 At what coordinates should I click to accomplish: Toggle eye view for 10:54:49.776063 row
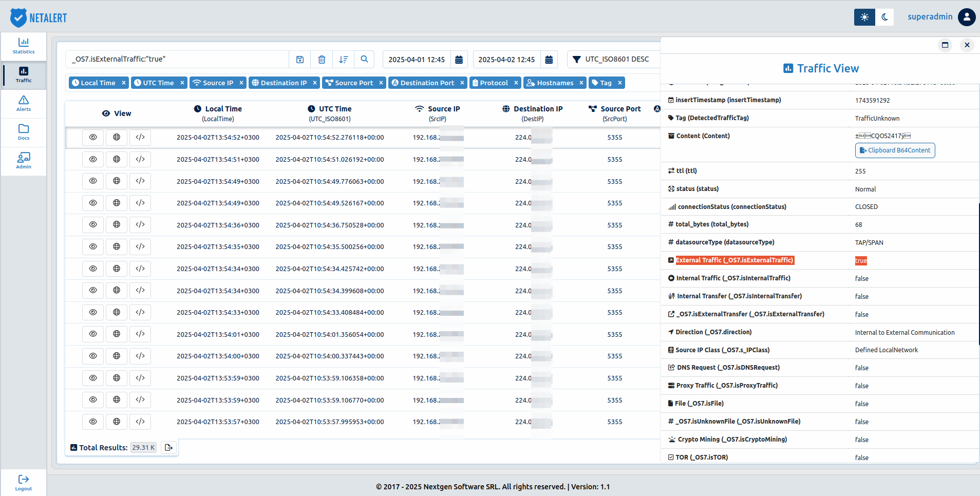coord(93,181)
